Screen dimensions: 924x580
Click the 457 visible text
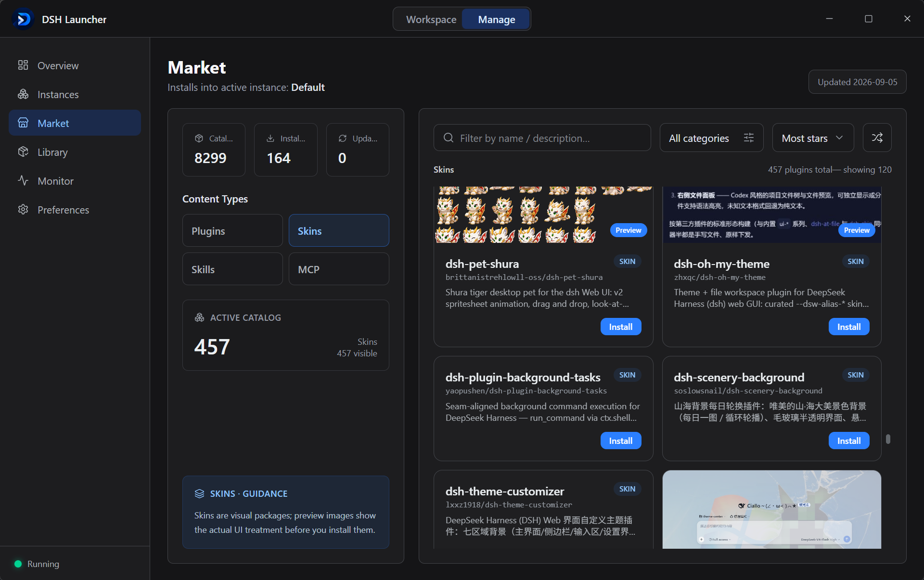click(x=357, y=353)
